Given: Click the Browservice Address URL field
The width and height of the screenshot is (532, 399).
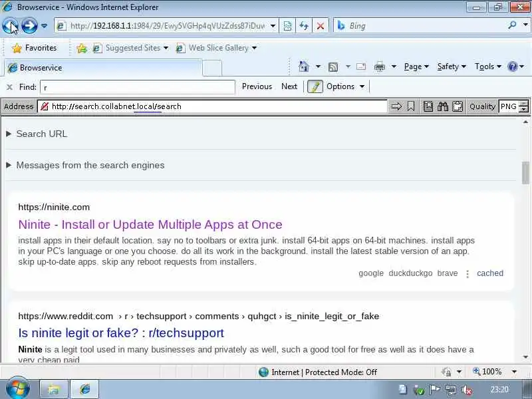Looking at the screenshot, I should tap(217, 106).
